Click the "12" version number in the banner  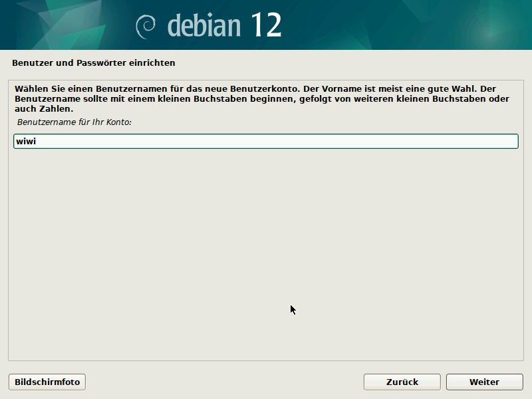tap(266, 25)
